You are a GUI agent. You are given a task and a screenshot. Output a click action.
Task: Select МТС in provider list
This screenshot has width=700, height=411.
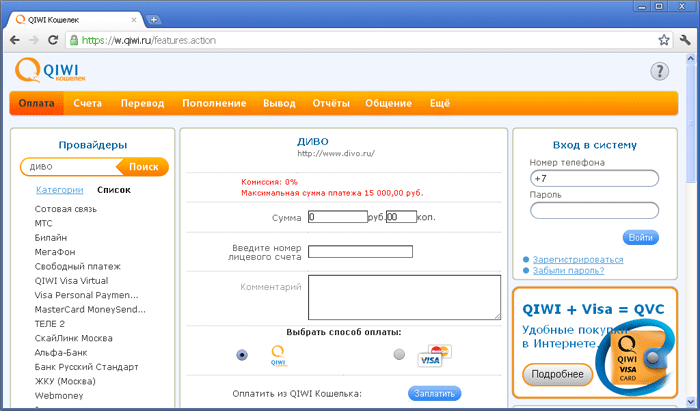pos(43,224)
